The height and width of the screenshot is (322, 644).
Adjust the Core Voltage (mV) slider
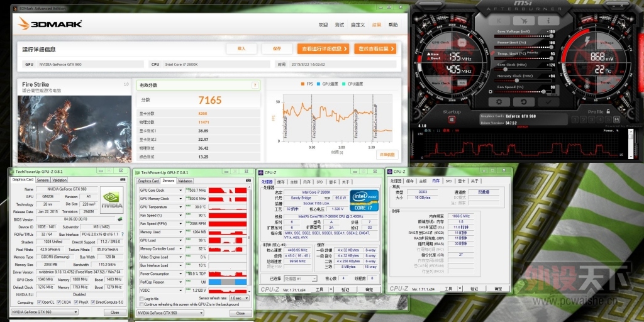[522, 36]
